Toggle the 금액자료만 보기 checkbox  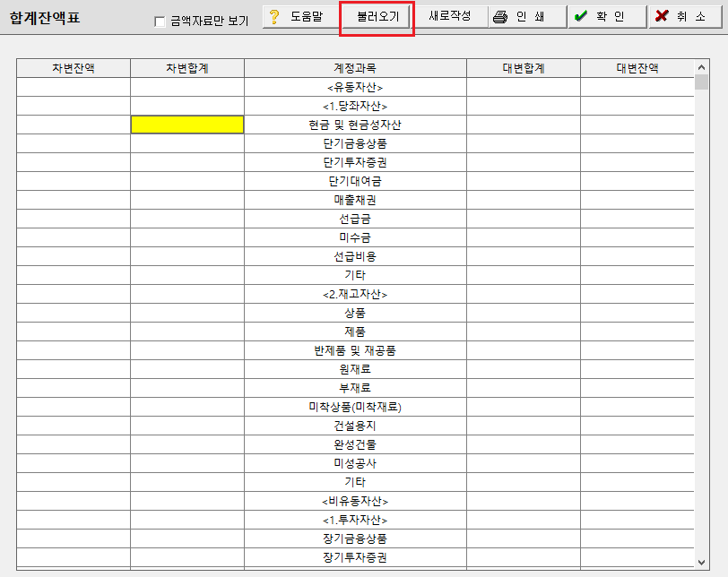[160, 22]
